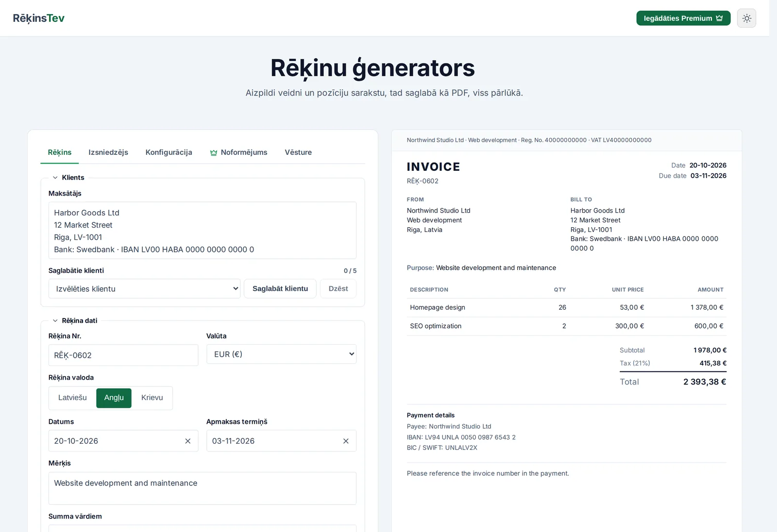The width and height of the screenshot is (777, 532).
Task: Select Angļu invoice language
Action: (x=114, y=398)
